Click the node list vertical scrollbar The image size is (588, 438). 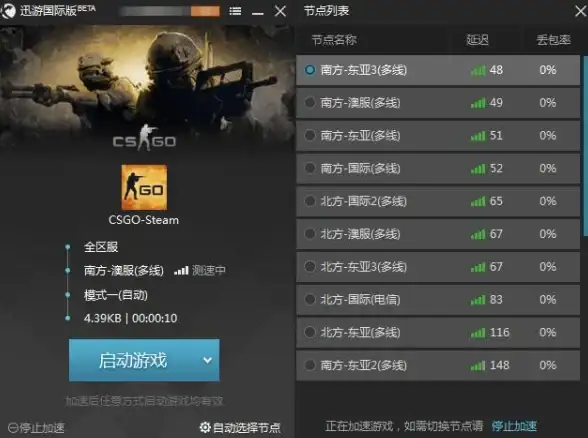tap(585, 146)
